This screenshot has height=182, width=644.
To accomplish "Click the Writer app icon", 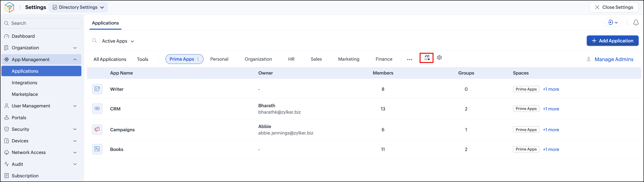I will [97, 89].
